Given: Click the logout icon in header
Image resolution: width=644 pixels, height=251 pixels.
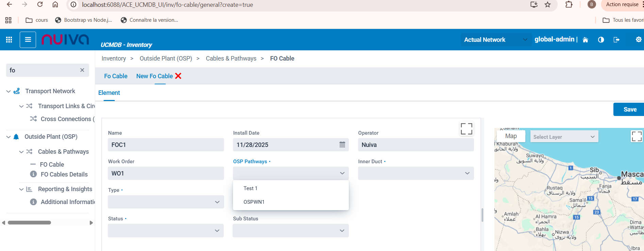Looking at the screenshot, I should pyautogui.click(x=616, y=40).
